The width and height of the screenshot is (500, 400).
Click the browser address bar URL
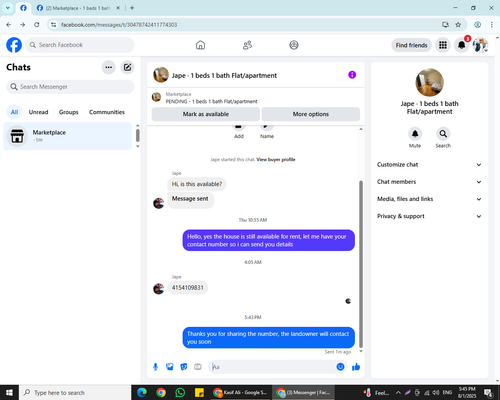click(119, 25)
